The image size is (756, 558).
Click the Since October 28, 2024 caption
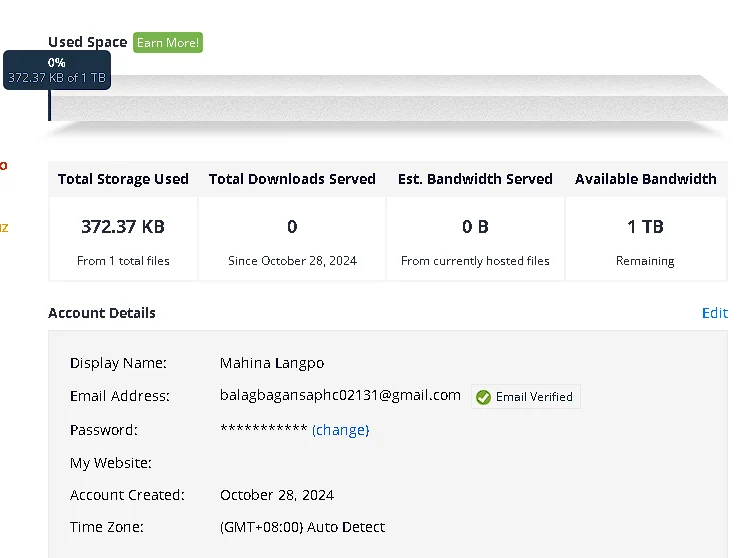point(292,261)
